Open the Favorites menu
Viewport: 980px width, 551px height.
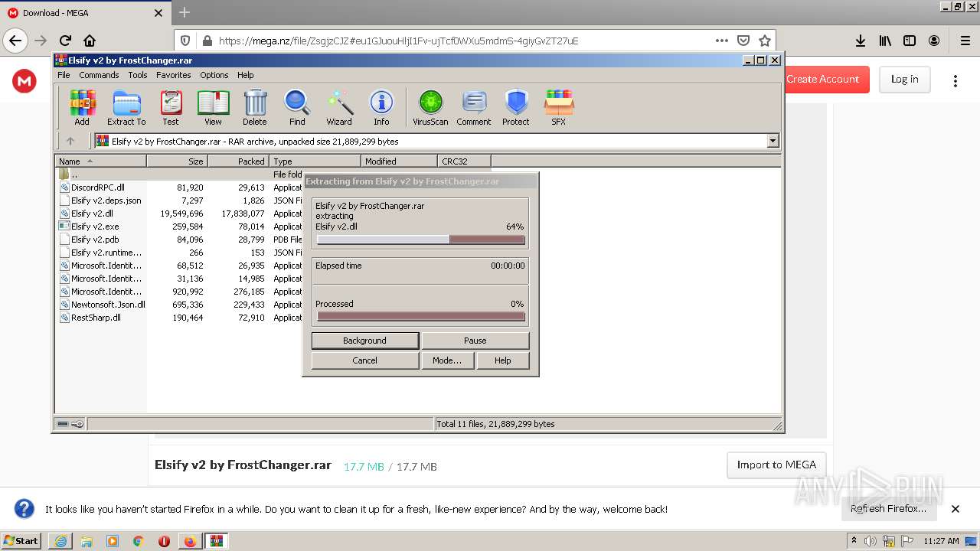[x=174, y=75]
